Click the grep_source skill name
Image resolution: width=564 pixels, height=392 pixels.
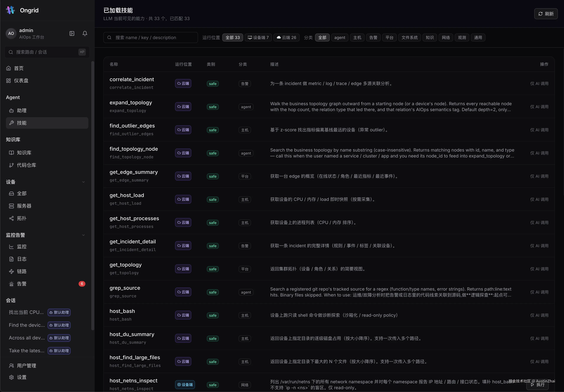tap(125, 288)
